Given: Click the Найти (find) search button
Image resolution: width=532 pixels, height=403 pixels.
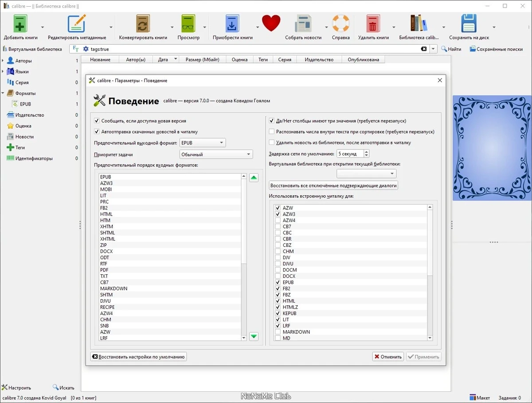Looking at the screenshot, I should click(x=451, y=49).
